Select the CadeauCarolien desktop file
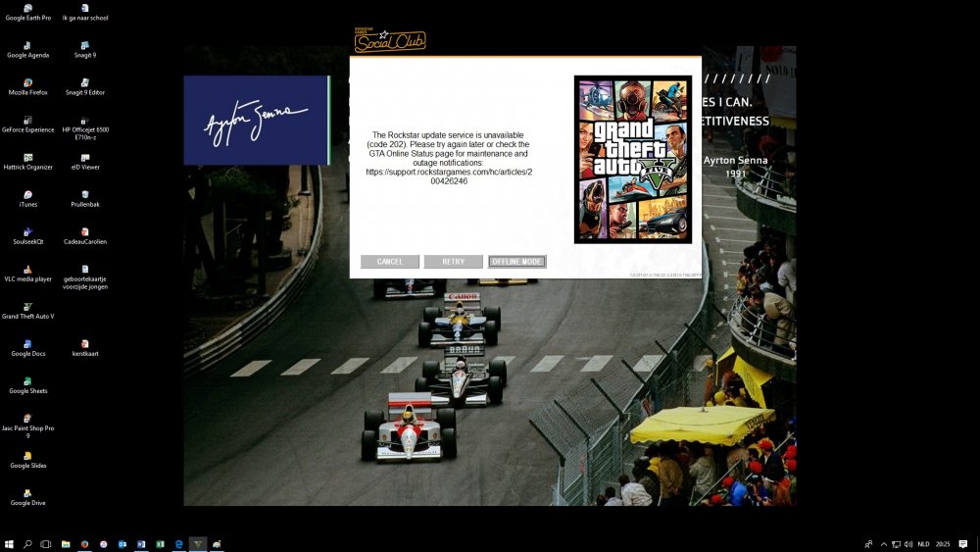 click(x=85, y=236)
